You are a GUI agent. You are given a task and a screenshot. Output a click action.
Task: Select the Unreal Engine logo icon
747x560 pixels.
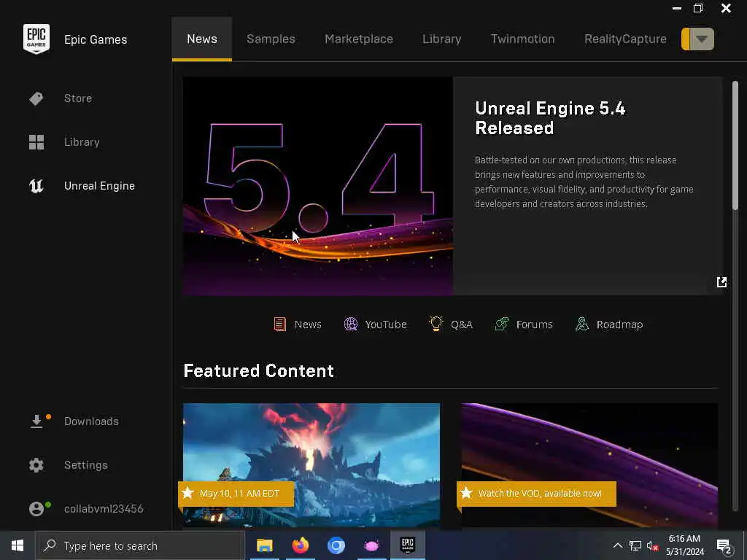click(36, 186)
